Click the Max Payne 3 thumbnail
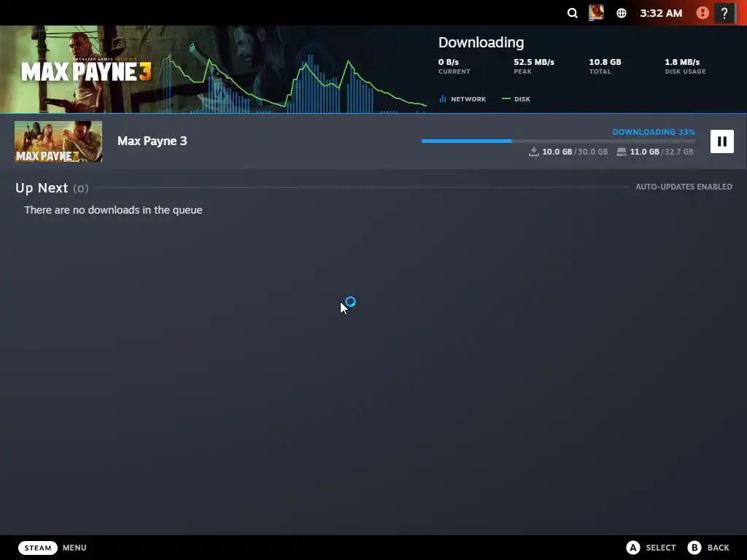Screen dimensions: 747x560 [x=58, y=141]
